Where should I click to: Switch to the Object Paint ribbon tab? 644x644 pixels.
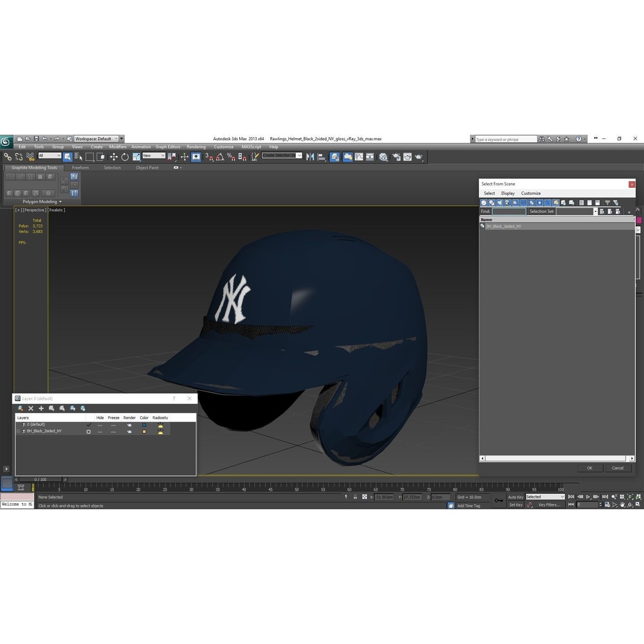[147, 168]
